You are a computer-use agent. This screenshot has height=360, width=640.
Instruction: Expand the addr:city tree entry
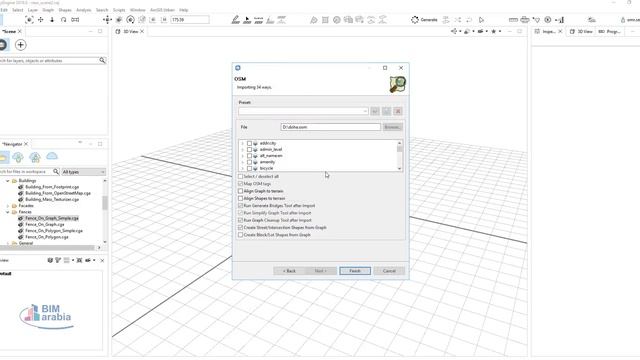242,143
